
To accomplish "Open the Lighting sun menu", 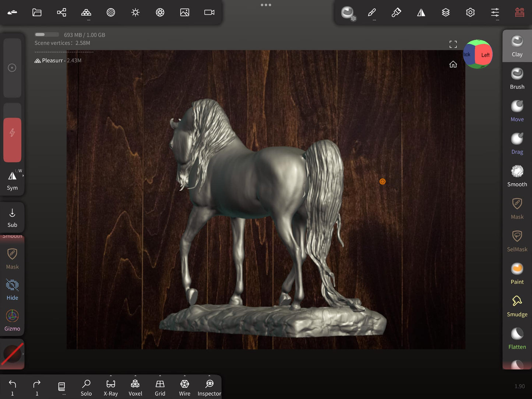I will (x=135, y=13).
